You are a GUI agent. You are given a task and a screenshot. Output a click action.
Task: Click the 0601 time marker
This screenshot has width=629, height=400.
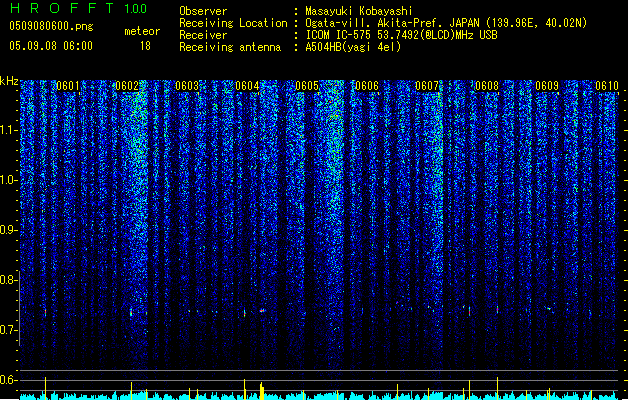point(68,86)
